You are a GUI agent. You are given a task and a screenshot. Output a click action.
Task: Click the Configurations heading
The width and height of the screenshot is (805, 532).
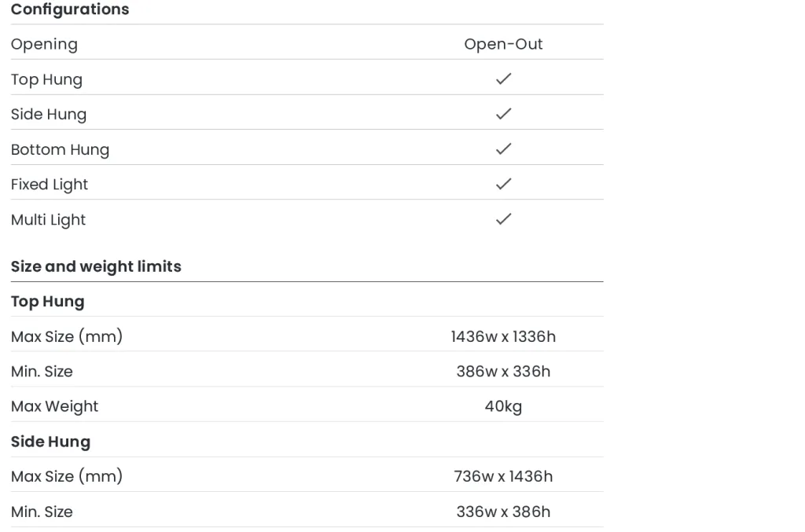pyautogui.click(x=70, y=9)
